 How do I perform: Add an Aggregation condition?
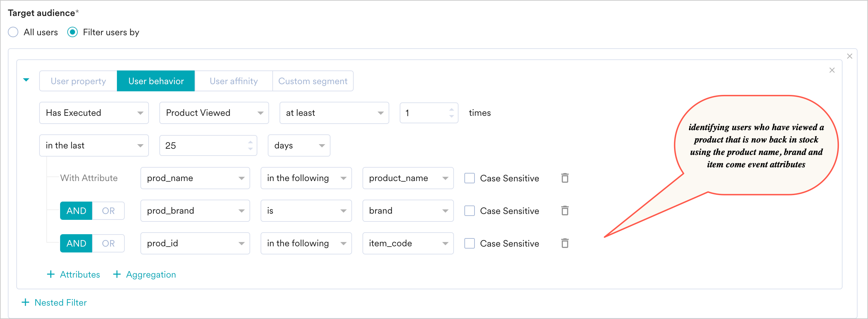pos(145,275)
